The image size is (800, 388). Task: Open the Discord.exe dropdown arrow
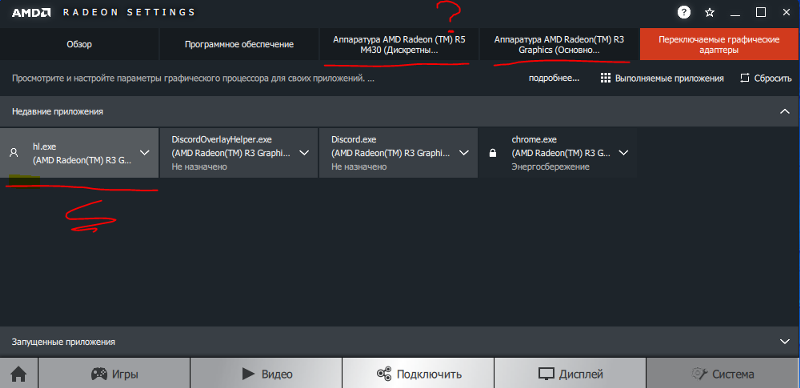point(464,153)
